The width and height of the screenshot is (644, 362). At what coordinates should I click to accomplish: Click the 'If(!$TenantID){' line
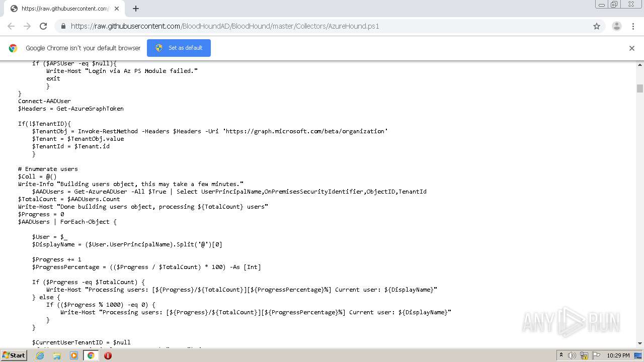click(44, 124)
